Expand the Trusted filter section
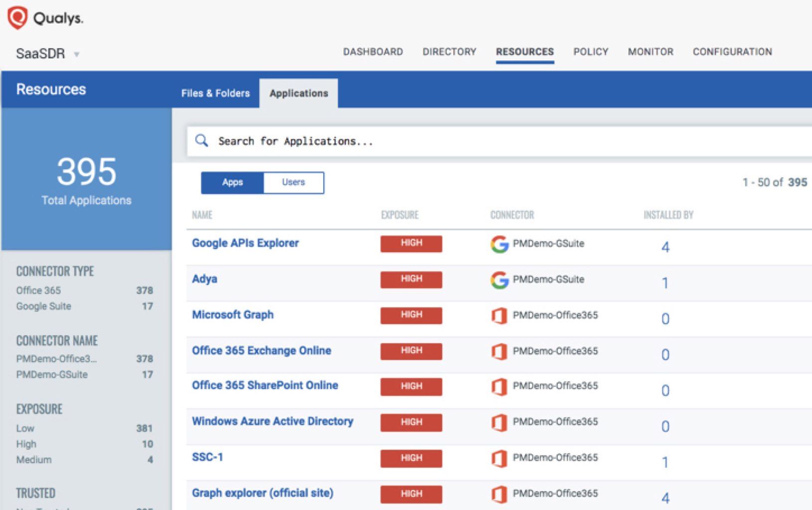 tap(35, 493)
